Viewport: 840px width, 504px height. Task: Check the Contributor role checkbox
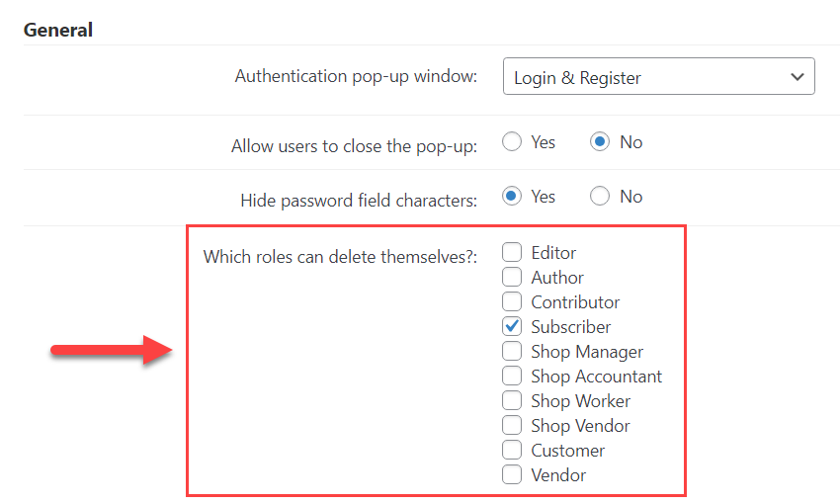point(512,301)
